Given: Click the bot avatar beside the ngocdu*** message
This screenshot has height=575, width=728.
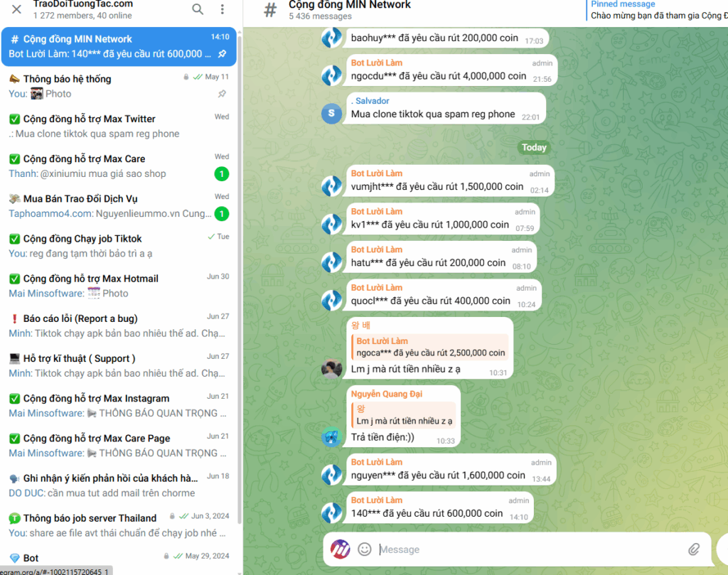Looking at the screenshot, I should [x=331, y=75].
